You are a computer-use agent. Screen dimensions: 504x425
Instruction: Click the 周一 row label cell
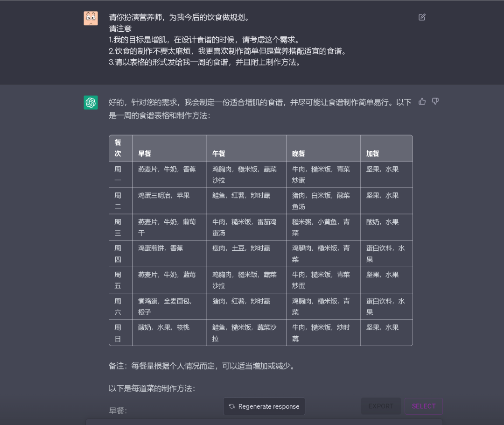pos(118,174)
